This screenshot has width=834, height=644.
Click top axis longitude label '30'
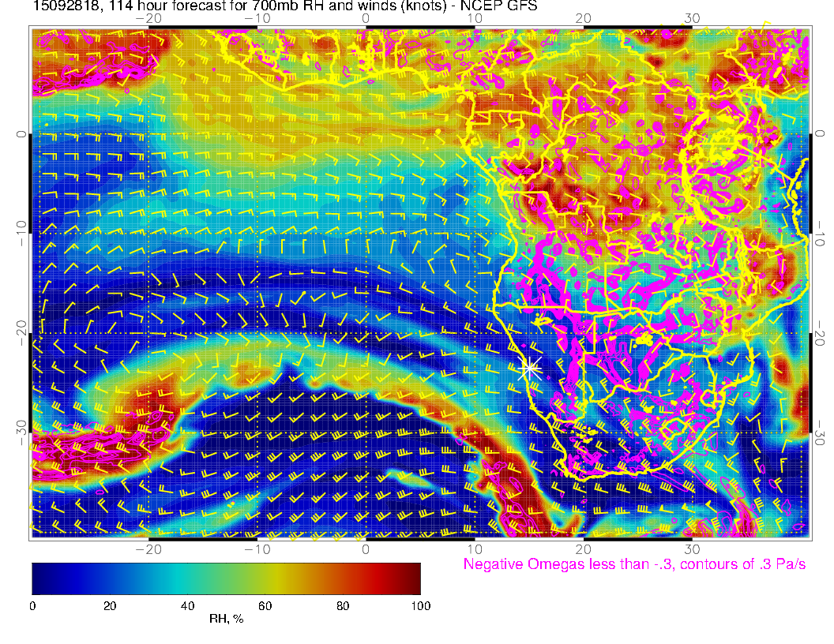pyautogui.click(x=692, y=19)
